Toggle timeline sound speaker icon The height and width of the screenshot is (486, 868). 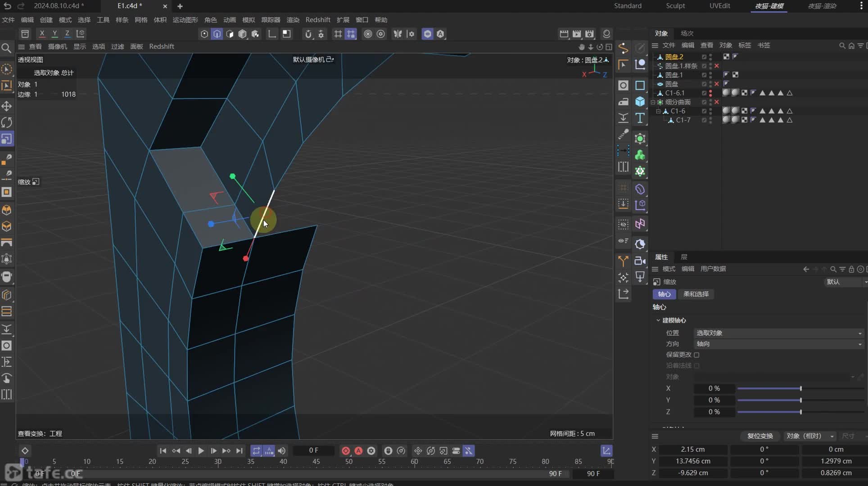pos(281,450)
